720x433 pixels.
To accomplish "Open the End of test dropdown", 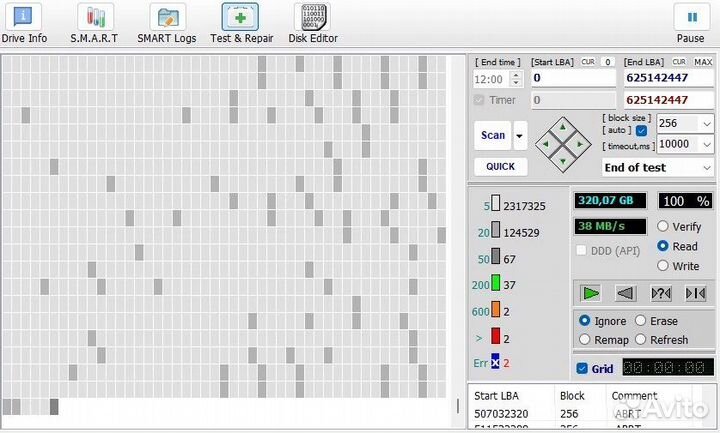I will pos(658,168).
